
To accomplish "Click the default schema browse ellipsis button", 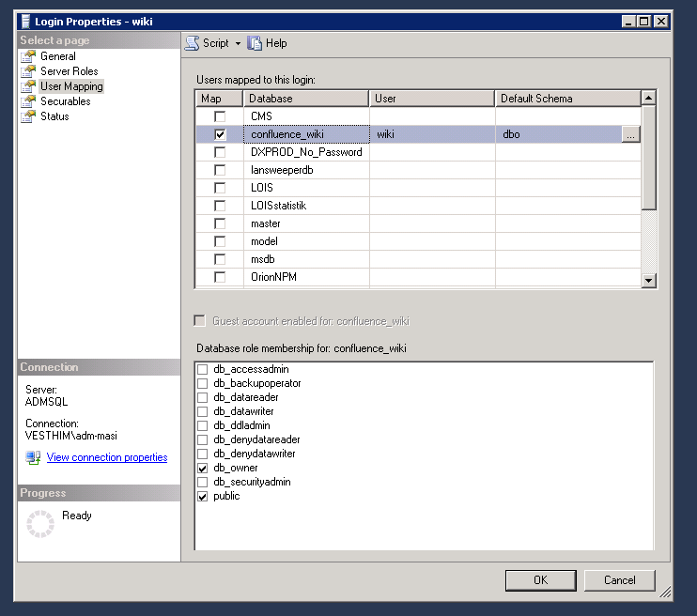I will (630, 134).
